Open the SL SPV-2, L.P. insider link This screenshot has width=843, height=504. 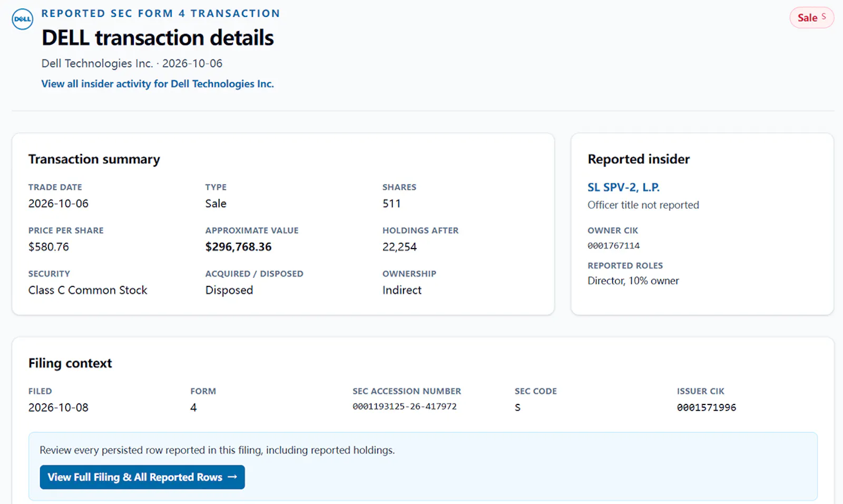point(623,187)
